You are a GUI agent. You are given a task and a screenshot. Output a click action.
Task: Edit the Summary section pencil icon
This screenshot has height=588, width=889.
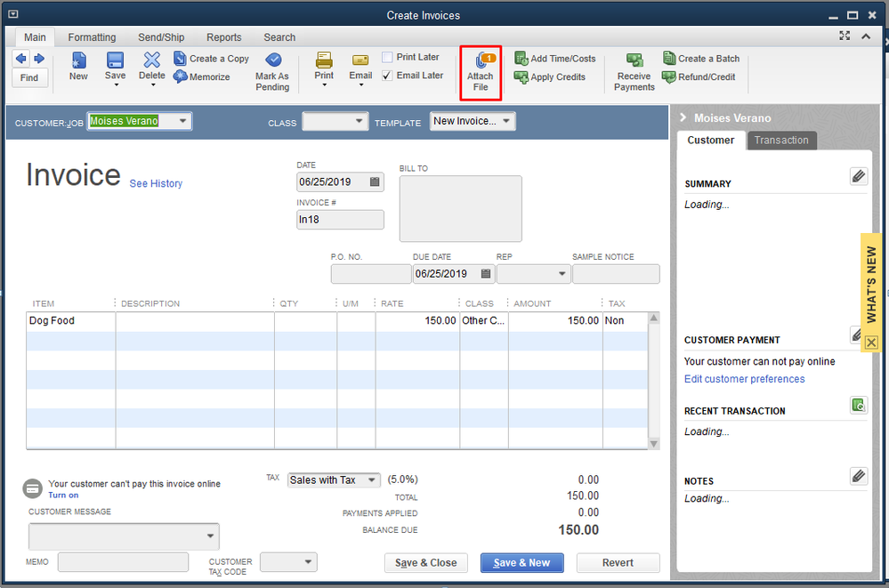858,176
